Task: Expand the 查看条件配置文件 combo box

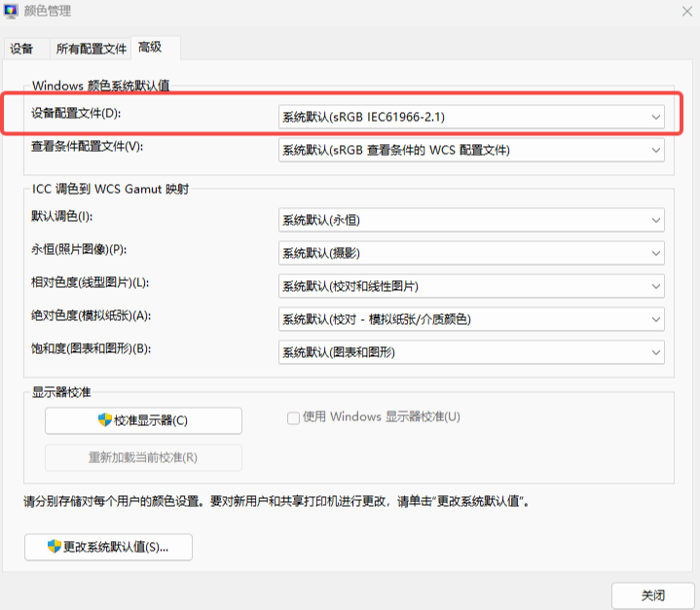Action: (x=471, y=150)
